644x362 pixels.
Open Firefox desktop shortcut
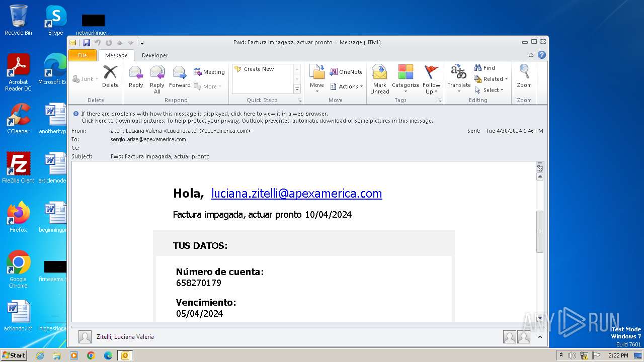point(18,217)
